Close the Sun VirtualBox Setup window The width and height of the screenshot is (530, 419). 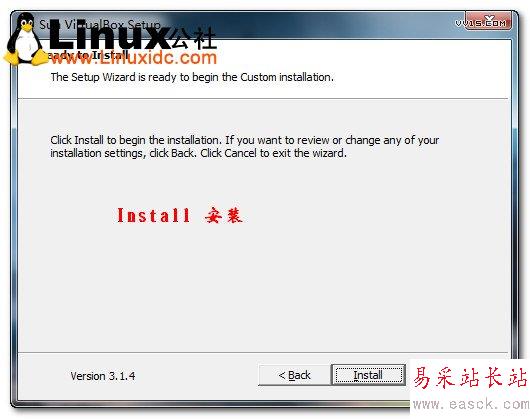coord(488,21)
